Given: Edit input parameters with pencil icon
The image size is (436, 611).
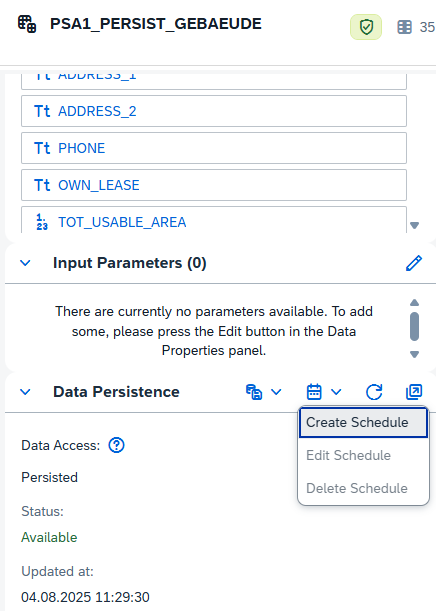Looking at the screenshot, I should 414,263.
